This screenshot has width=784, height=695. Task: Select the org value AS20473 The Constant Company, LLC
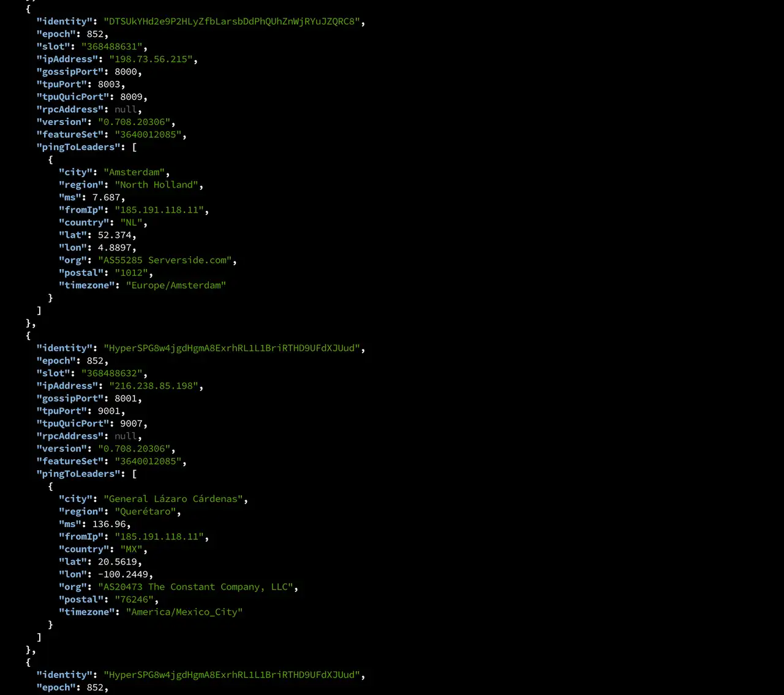point(196,587)
